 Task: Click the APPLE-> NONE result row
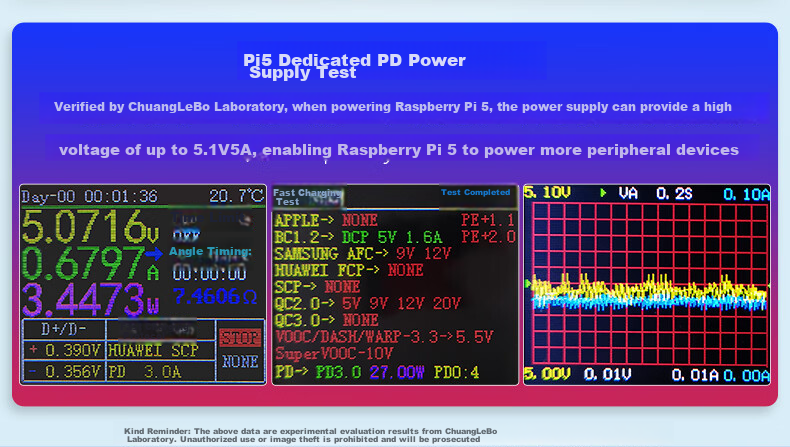click(326, 220)
